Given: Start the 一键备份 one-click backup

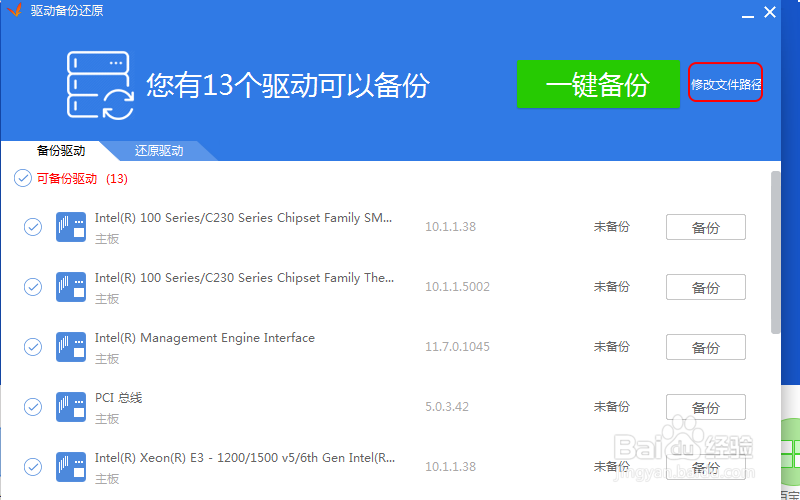Looking at the screenshot, I should coord(598,84).
